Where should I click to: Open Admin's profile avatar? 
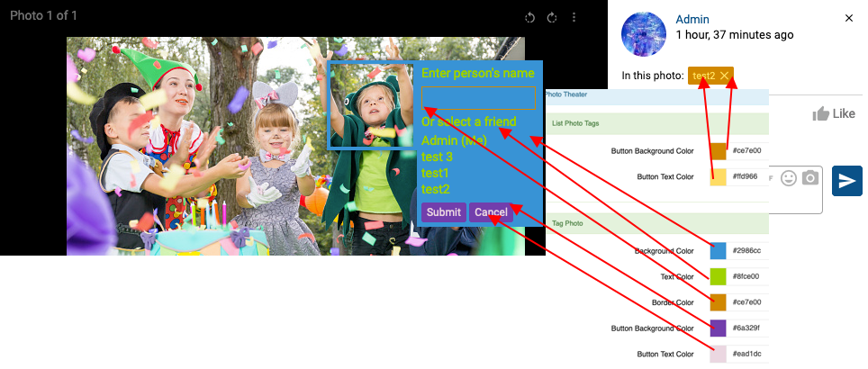(x=643, y=34)
